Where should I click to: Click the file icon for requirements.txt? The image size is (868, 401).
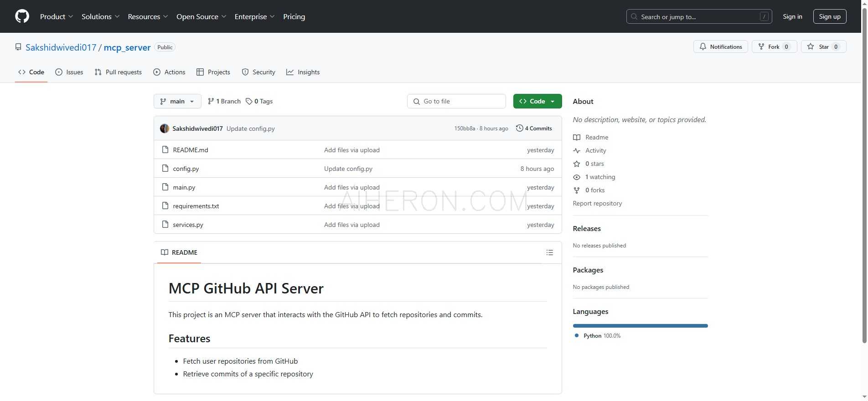click(165, 206)
